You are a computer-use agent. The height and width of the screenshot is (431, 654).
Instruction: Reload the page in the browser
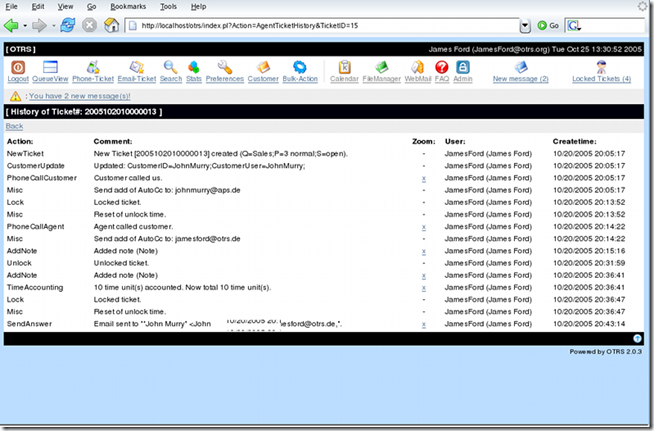67,25
